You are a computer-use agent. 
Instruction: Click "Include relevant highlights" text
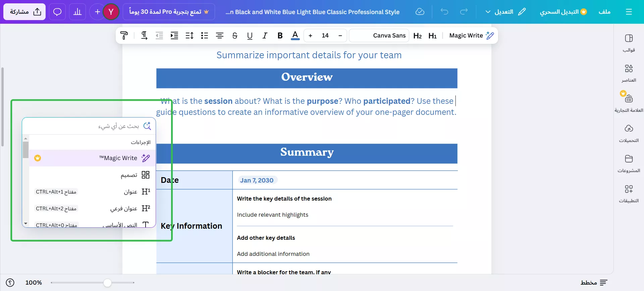[x=272, y=215]
